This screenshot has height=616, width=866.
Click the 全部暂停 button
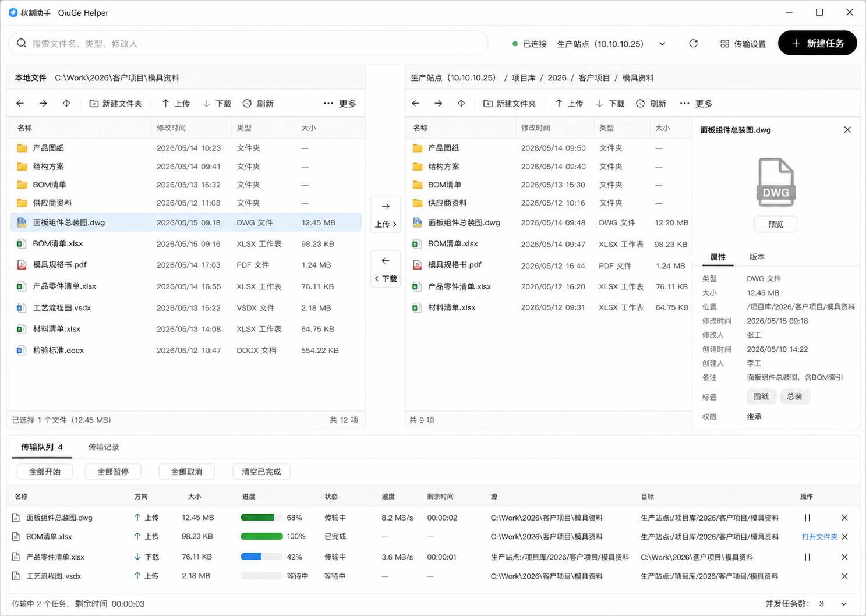(113, 472)
